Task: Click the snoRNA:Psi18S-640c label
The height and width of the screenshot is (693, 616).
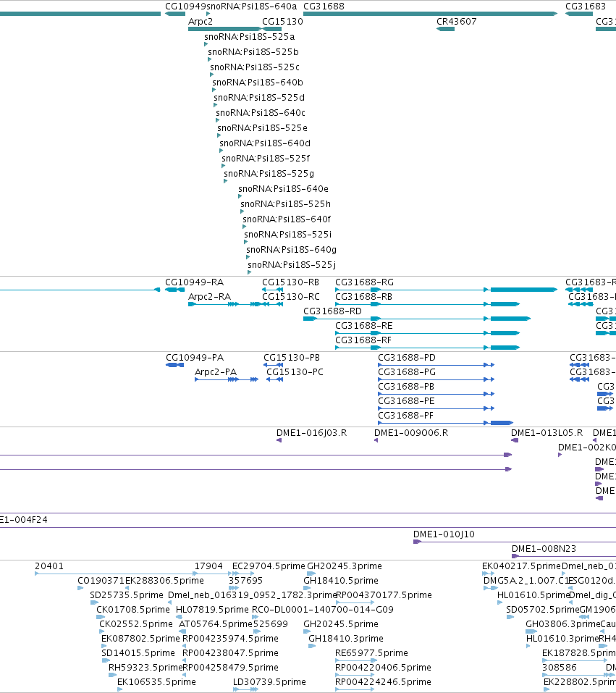Action: [x=261, y=113]
